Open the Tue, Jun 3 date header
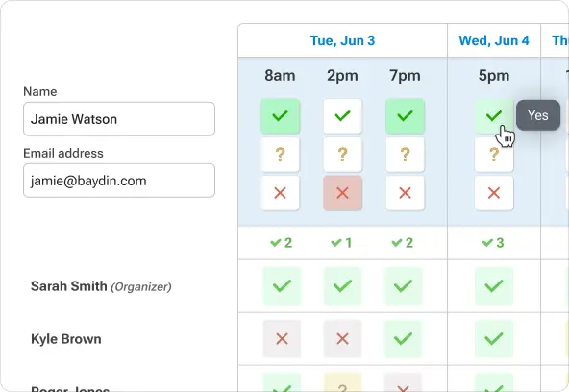Viewport: 569px width, 392px height. tap(342, 40)
